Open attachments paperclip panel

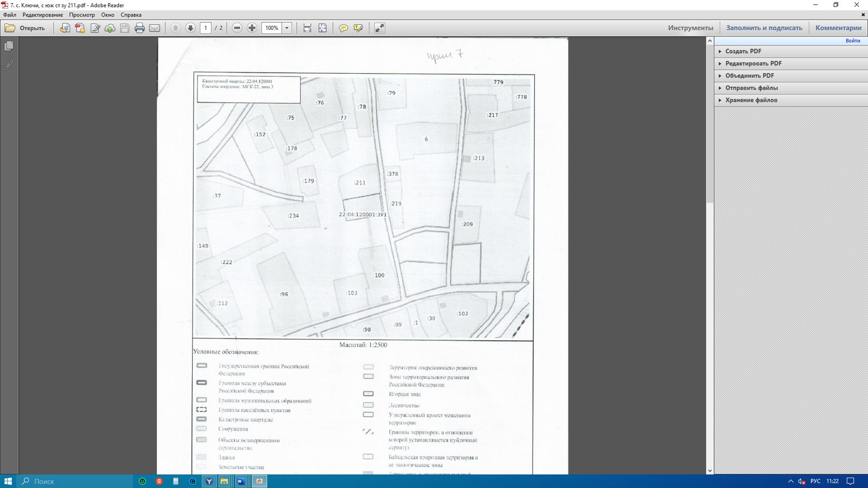[9, 66]
